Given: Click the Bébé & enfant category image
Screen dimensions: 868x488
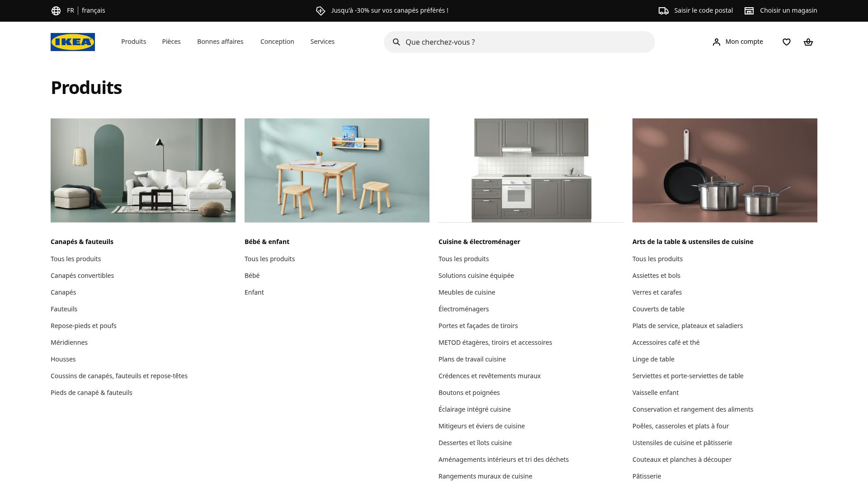Looking at the screenshot, I should pyautogui.click(x=337, y=170).
